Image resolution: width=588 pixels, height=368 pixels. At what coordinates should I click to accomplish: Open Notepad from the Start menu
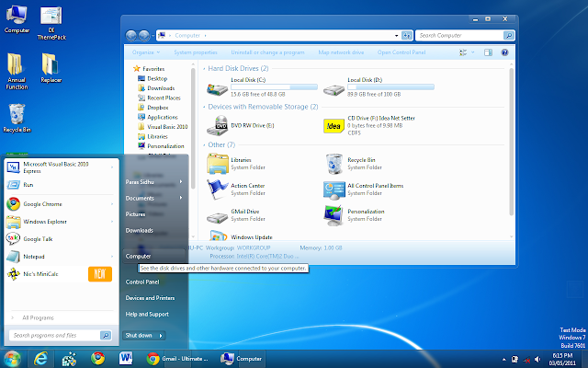click(x=60, y=257)
